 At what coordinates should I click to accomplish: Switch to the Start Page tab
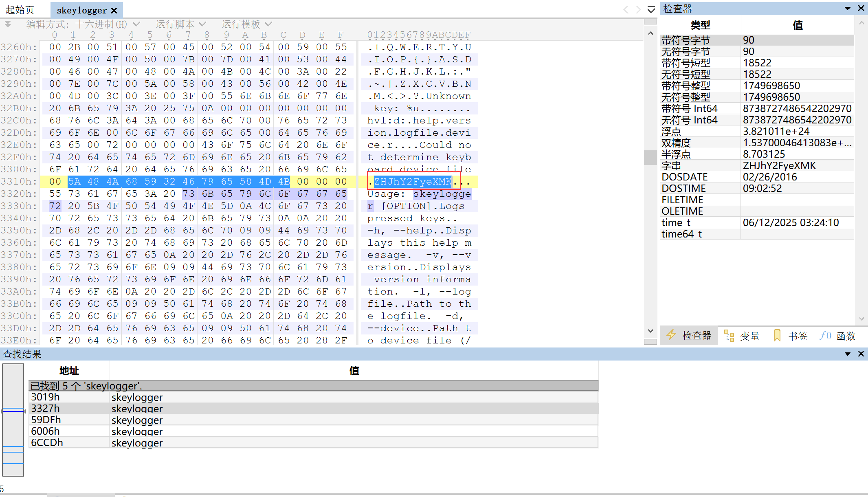[20, 10]
